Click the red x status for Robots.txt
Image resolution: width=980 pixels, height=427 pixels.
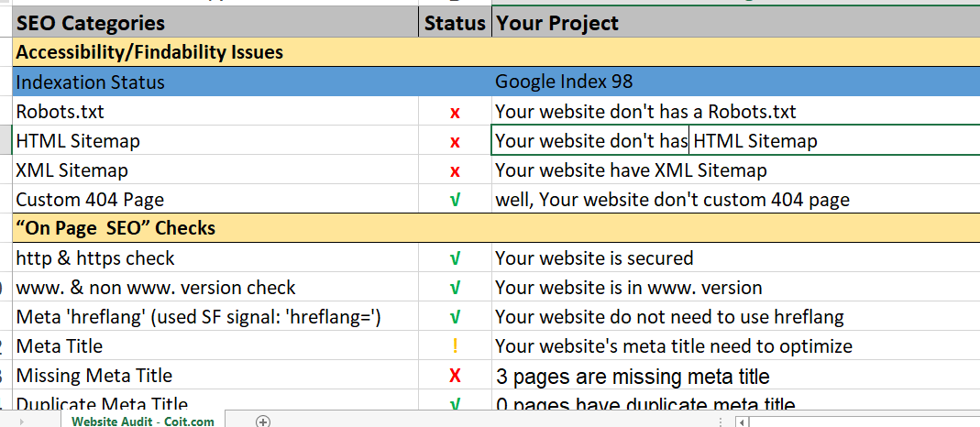pos(455,113)
